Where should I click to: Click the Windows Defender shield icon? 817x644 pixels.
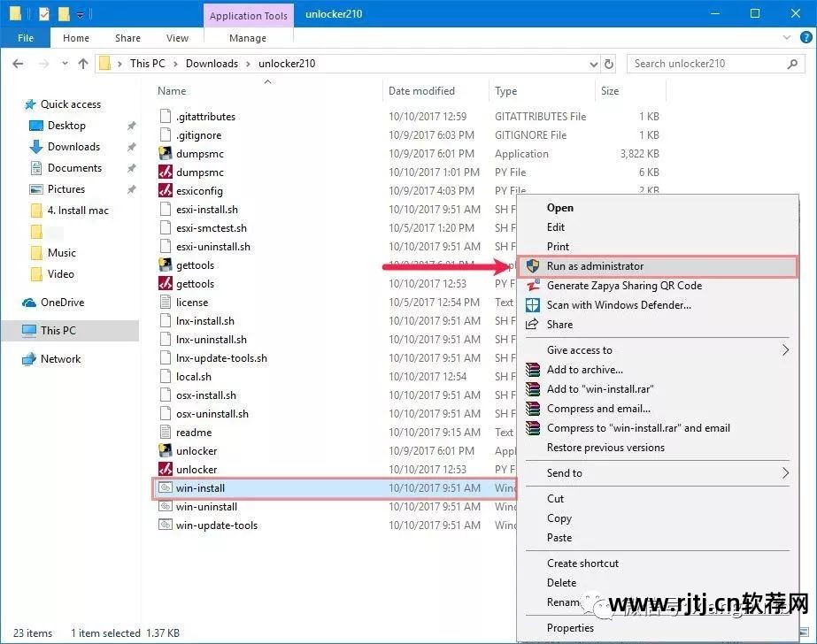pos(533,305)
